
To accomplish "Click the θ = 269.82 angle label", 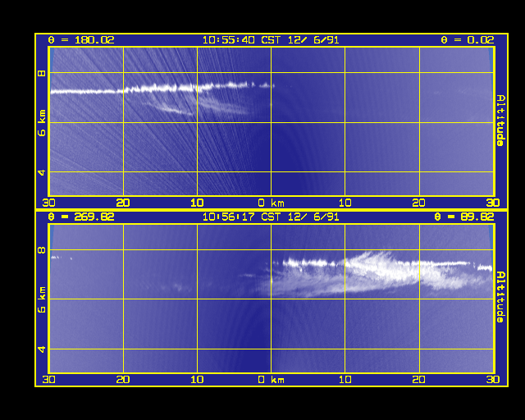I will pyautogui.click(x=81, y=217).
